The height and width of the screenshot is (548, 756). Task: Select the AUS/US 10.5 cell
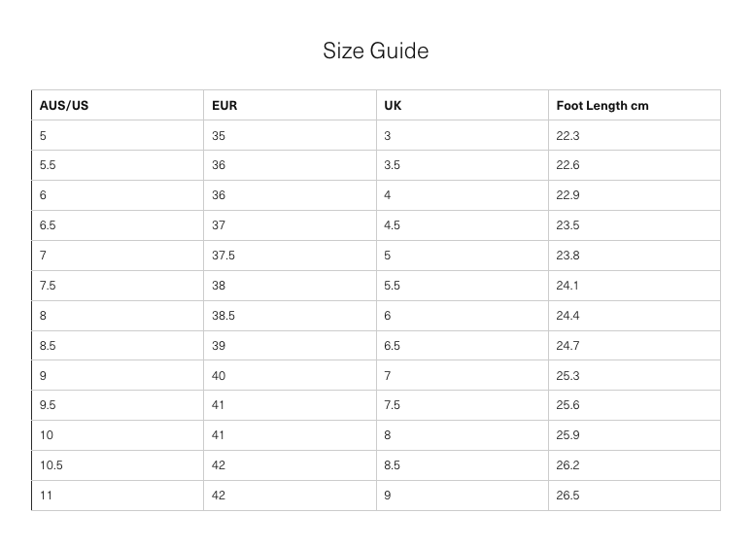point(51,465)
